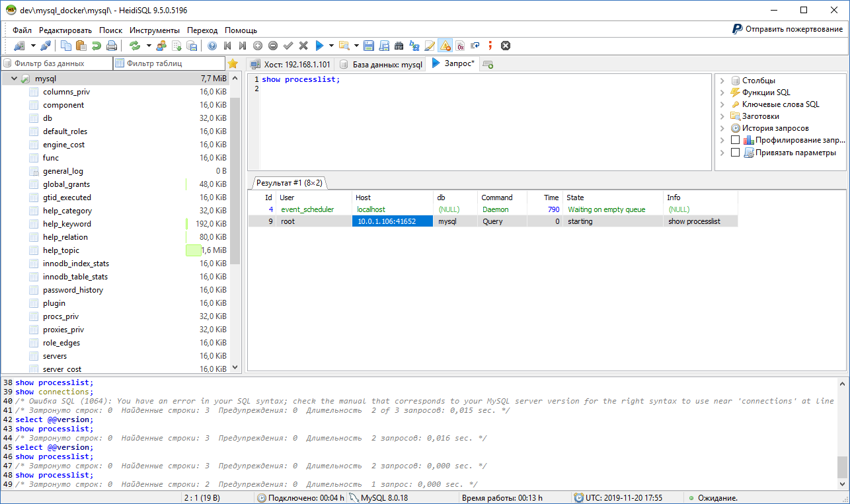Screen dimensions: 850x504
Task: Click the blue Help question-mark icon
Action: [212, 46]
